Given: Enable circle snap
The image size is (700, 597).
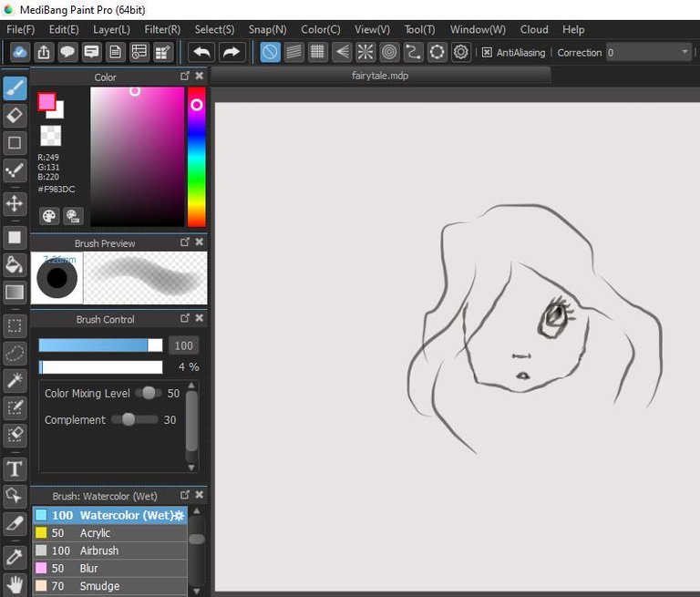Looking at the screenshot, I should pos(389,52).
